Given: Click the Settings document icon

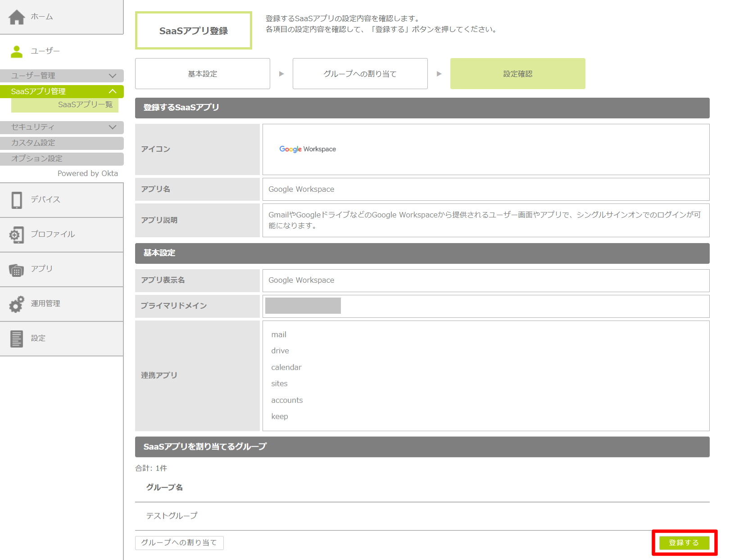Looking at the screenshot, I should (17, 339).
